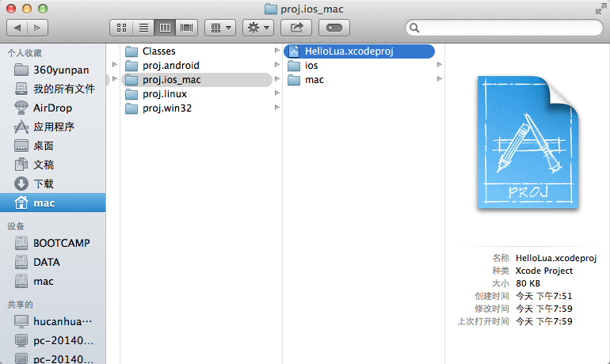Click the creation time 今天 下午7:51
Viewport: 610px width, 364px height.
click(x=544, y=297)
